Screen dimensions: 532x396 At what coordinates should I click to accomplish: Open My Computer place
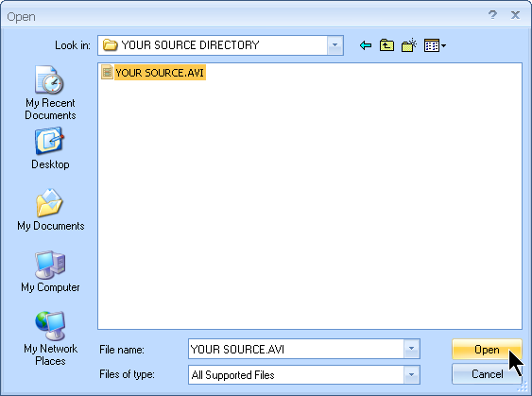[50, 271]
